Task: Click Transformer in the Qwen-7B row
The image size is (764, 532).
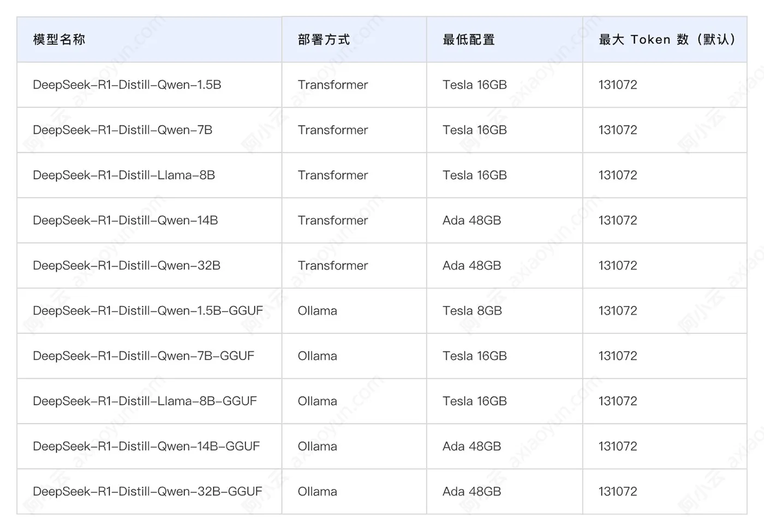Action: [333, 130]
